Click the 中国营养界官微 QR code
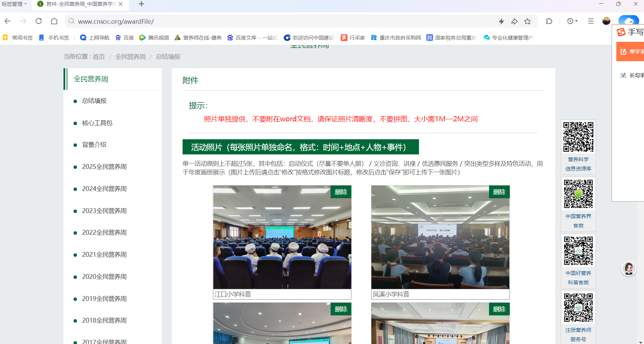 [x=578, y=194]
